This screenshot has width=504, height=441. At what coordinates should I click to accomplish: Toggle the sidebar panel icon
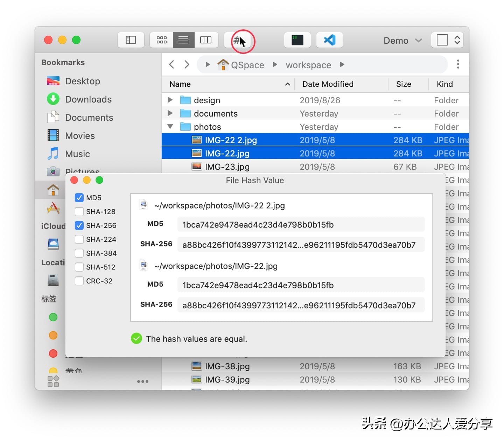pyautogui.click(x=131, y=40)
